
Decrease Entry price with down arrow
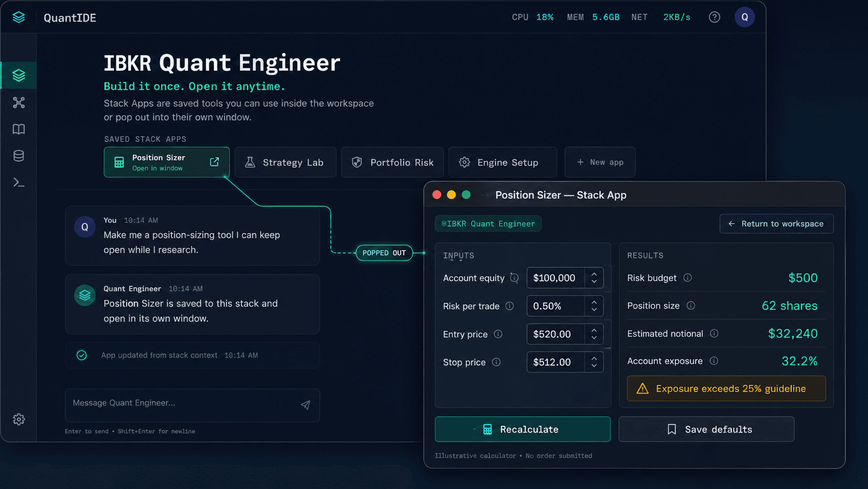[594, 338]
